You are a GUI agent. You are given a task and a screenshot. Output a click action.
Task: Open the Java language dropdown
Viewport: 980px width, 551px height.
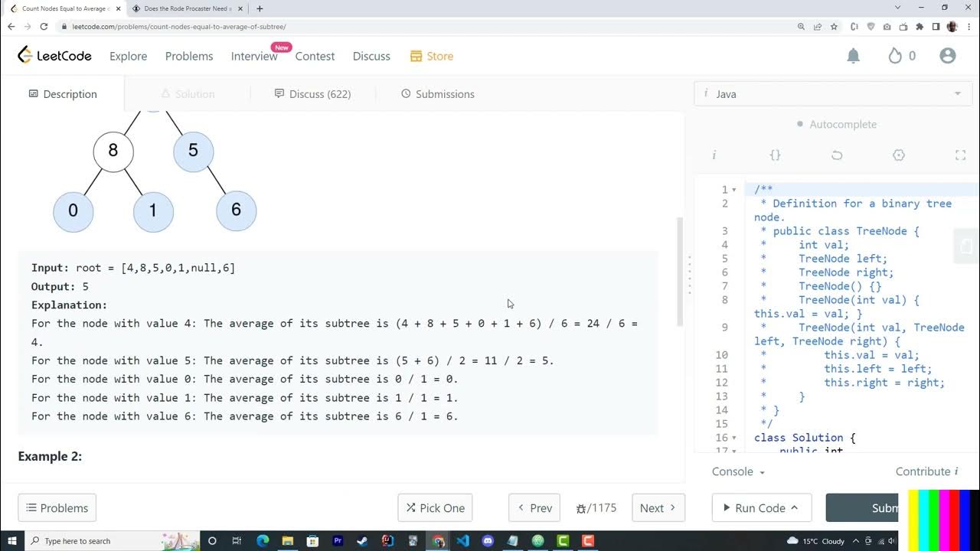click(832, 94)
